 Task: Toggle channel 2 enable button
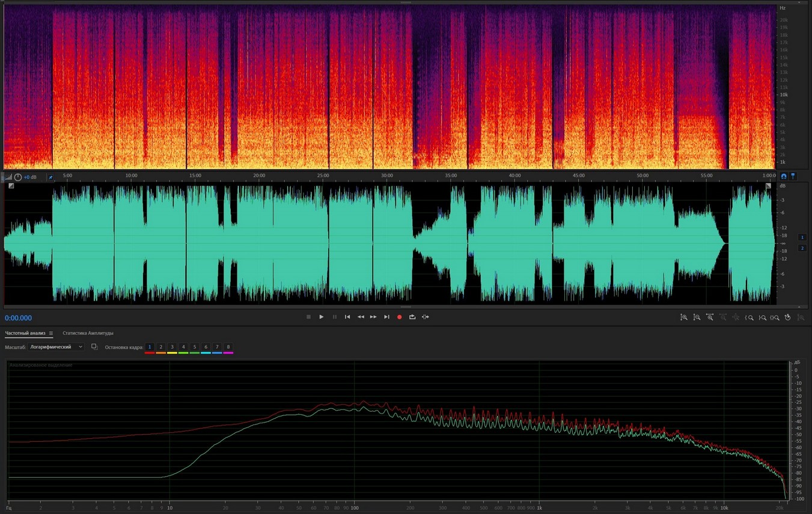coord(802,248)
